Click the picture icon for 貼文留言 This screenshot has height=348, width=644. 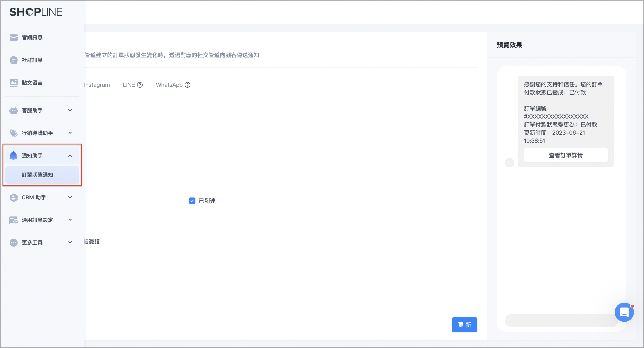[13, 83]
